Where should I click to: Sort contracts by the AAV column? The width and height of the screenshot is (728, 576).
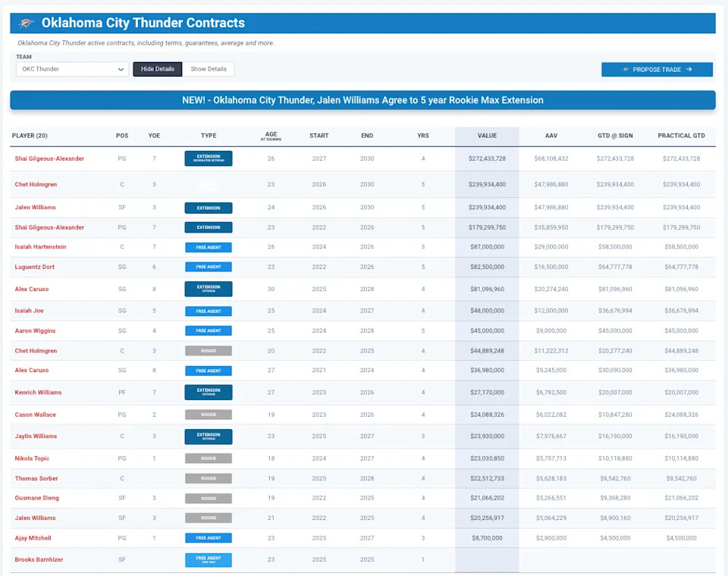(551, 135)
